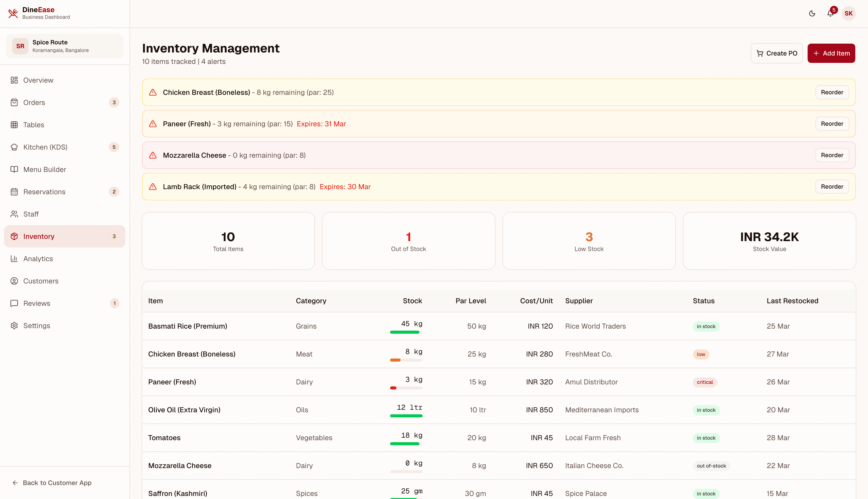Toggle dark mode with the moon icon

[812, 13]
